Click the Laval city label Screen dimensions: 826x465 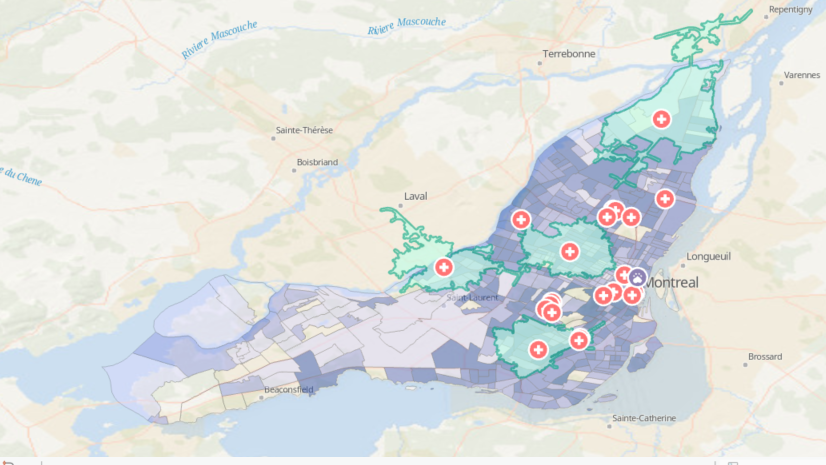coord(416,196)
